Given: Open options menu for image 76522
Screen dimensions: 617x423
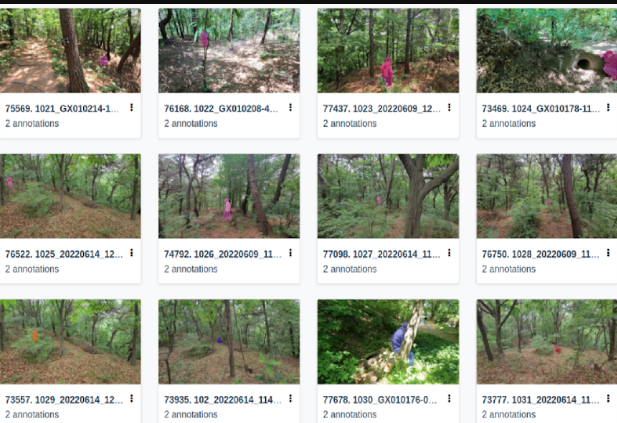Looking at the screenshot, I should 132,253.
